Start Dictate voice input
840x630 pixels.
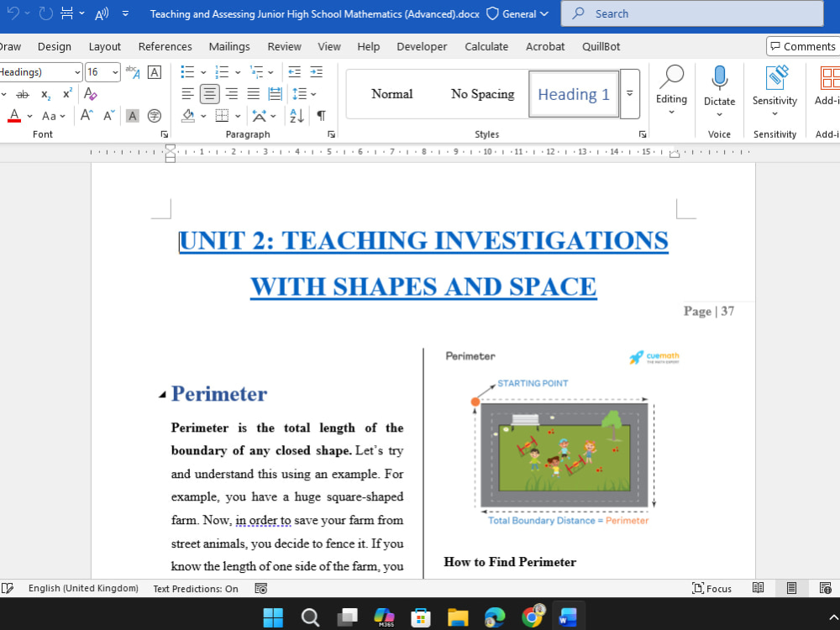coord(720,91)
